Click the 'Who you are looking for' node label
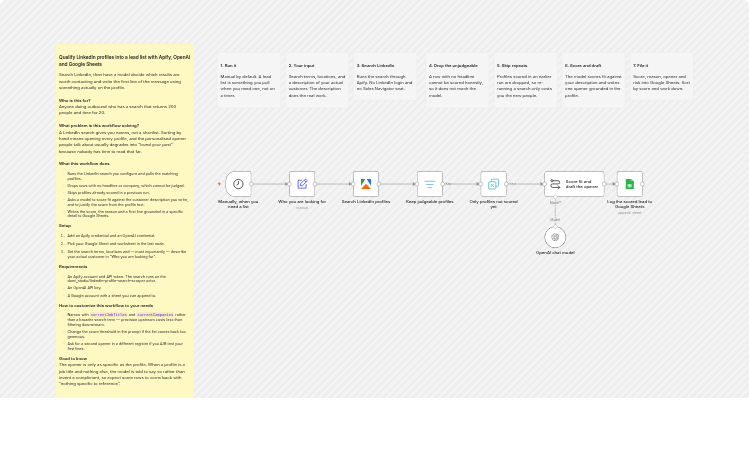 (302, 202)
